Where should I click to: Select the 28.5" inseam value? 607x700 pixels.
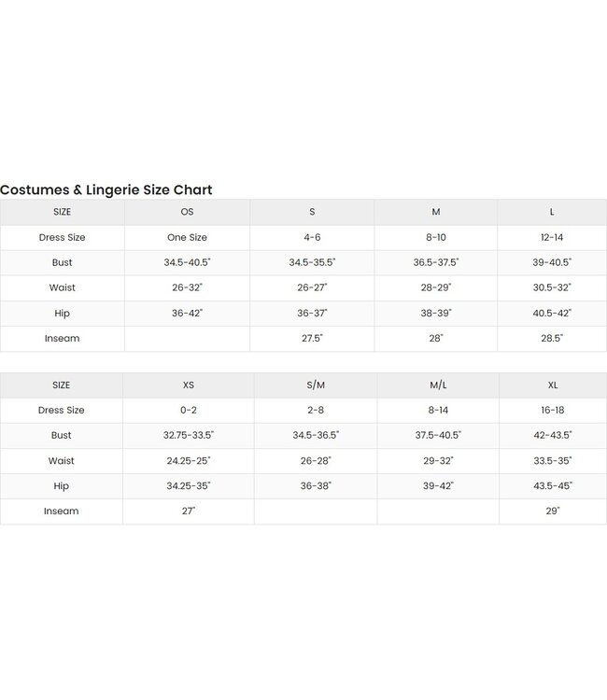552,338
